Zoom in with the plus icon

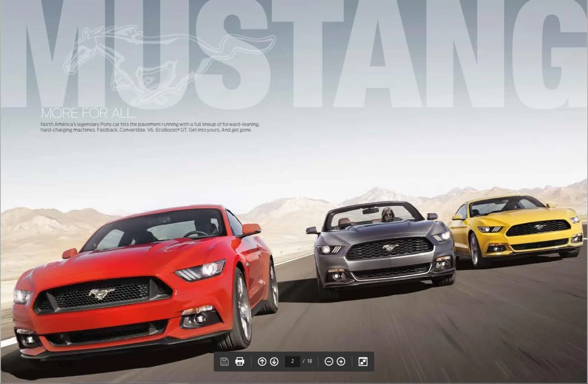pos(341,361)
